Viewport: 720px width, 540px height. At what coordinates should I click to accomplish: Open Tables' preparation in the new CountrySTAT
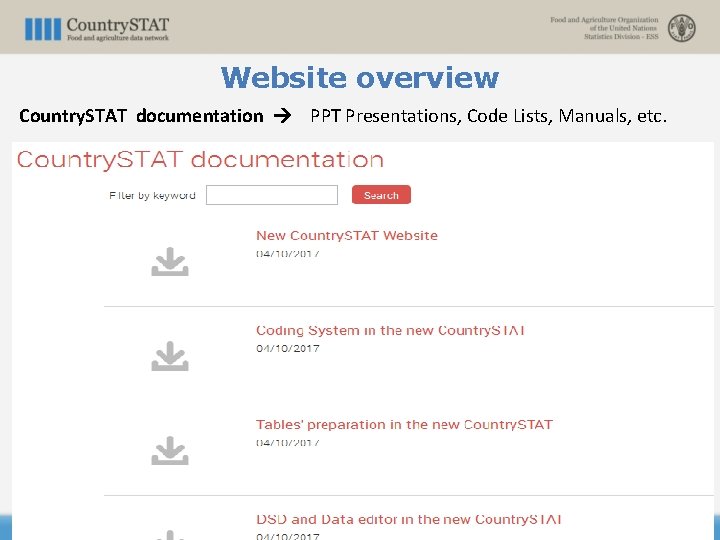[404, 425]
